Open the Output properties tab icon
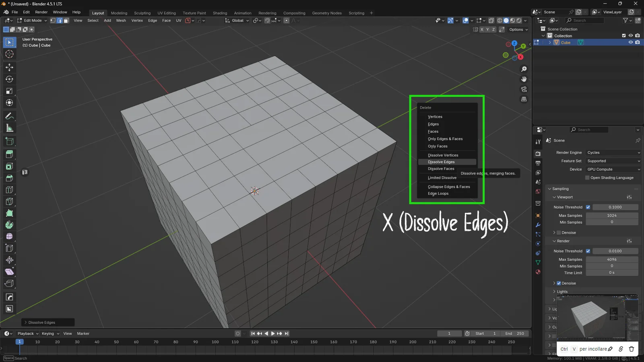The image size is (644, 362). [x=538, y=163]
